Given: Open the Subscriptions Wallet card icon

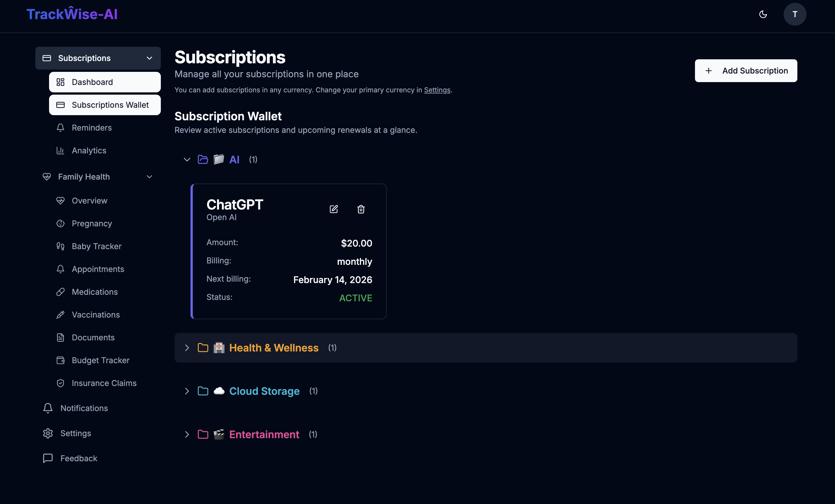Looking at the screenshot, I should click(61, 105).
